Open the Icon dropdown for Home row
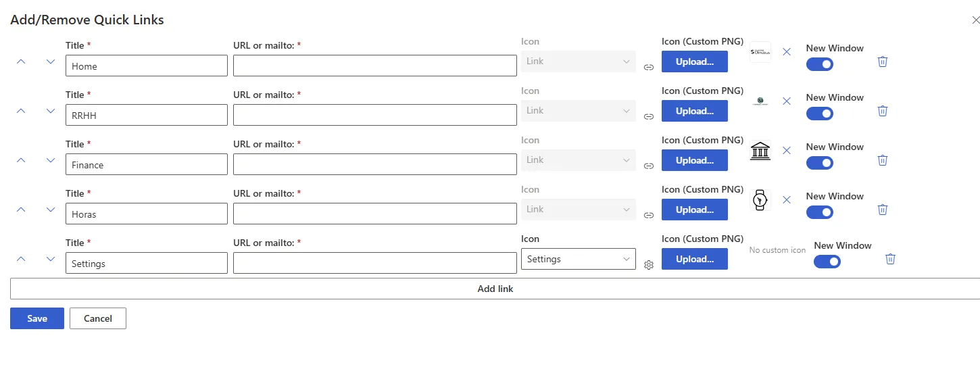This screenshot has height=365, width=980. (578, 62)
